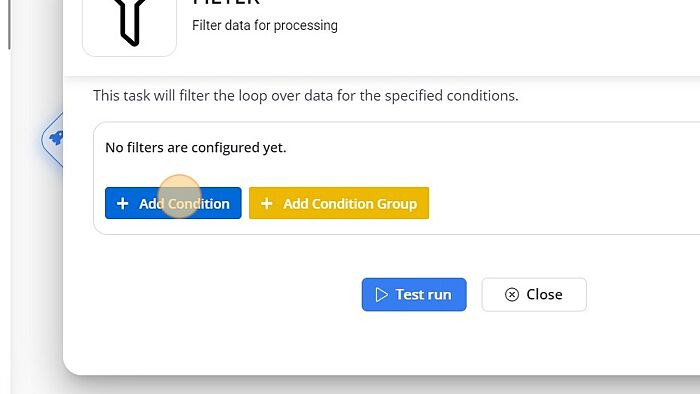Select the diamond-shaped rocket node on the canvas
This screenshot has width=700, height=394.
tap(53, 139)
